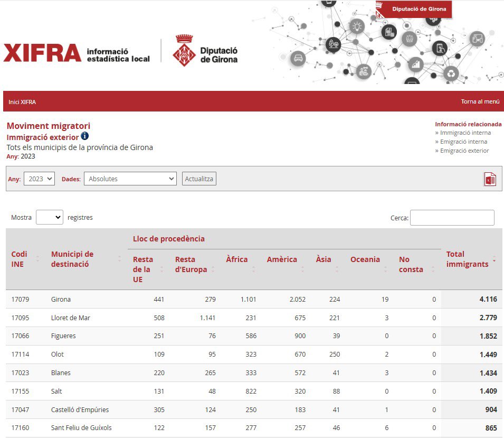Screen dimensions: 504x438
Task: Click the XIFRA logo
Action: coord(42,53)
